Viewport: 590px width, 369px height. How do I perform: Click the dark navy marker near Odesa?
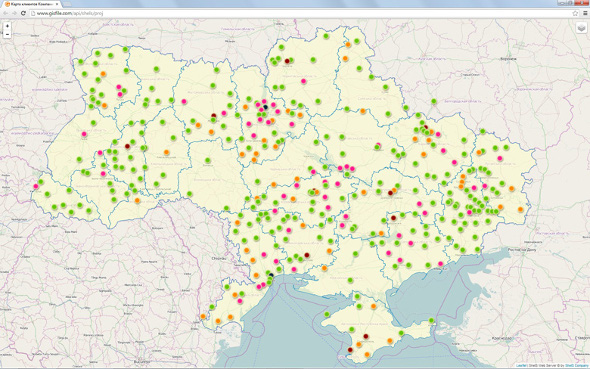point(271,276)
